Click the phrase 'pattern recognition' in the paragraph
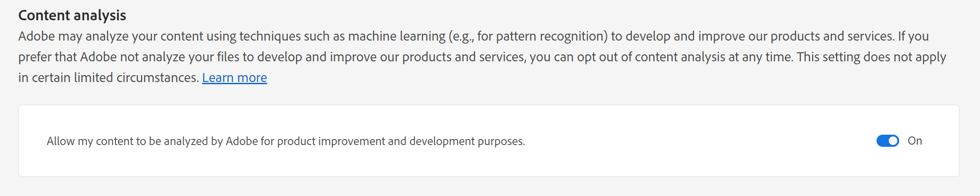The width and height of the screenshot is (980, 196). pyautogui.click(x=552, y=36)
